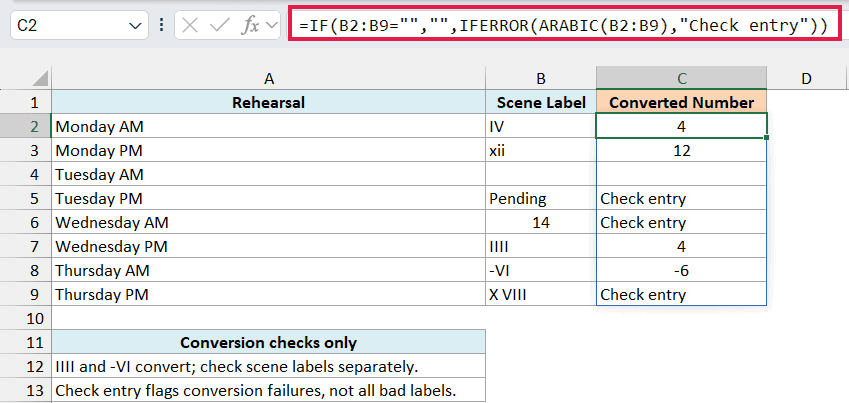Image resolution: width=849 pixels, height=403 pixels.
Task: Click the Name Box showing C2
Action: click(79, 25)
